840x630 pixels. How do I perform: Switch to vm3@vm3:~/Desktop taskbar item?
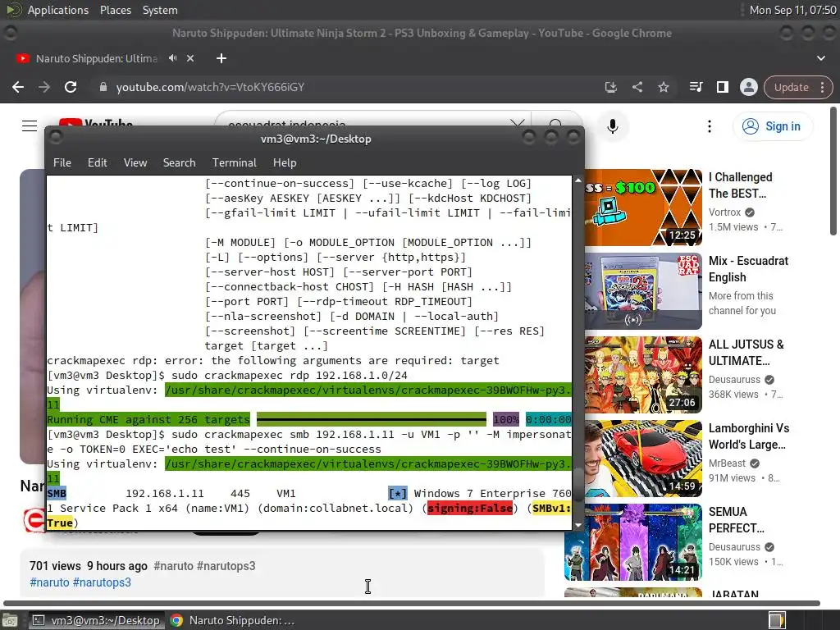pyautogui.click(x=97, y=620)
